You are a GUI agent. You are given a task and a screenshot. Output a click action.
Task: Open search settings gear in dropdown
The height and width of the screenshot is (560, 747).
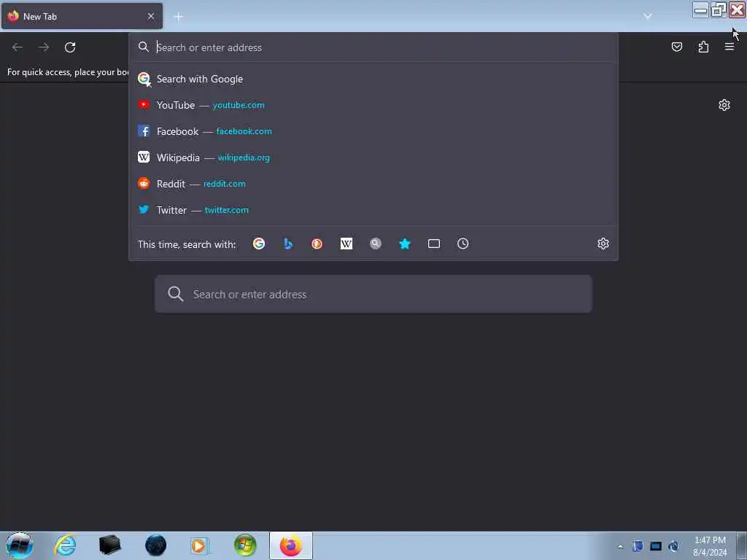(603, 244)
